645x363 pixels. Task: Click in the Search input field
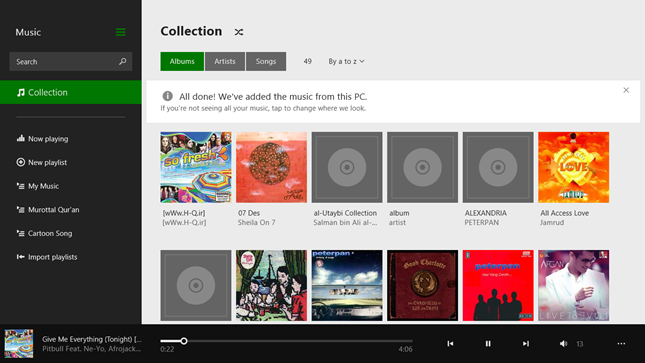[71, 61]
